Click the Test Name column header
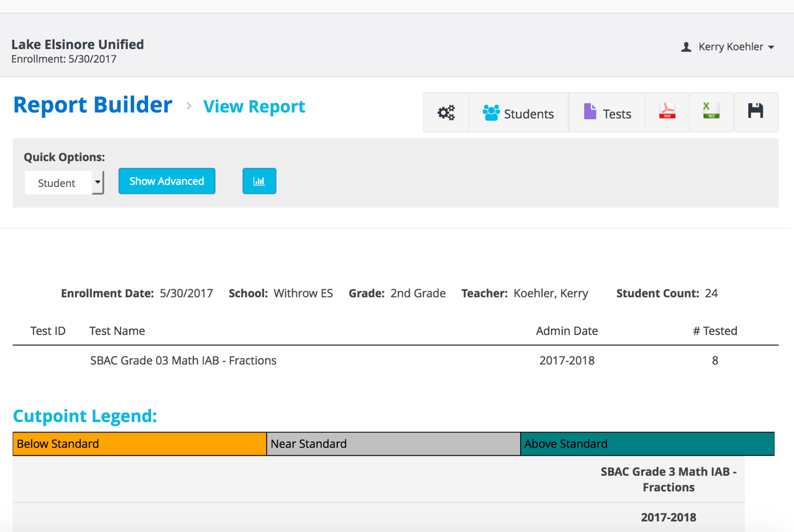The width and height of the screenshot is (794, 532). pyautogui.click(x=117, y=331)
